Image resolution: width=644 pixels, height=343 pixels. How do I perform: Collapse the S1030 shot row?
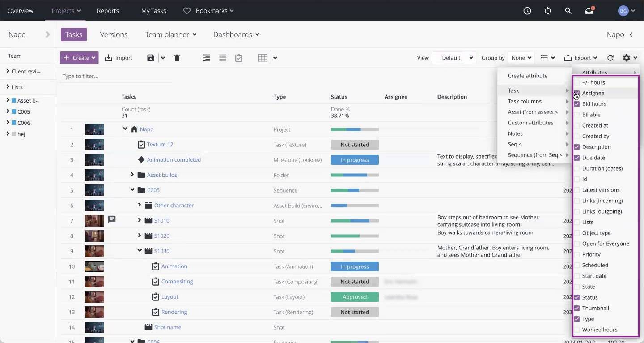click(x=140, y=250)
